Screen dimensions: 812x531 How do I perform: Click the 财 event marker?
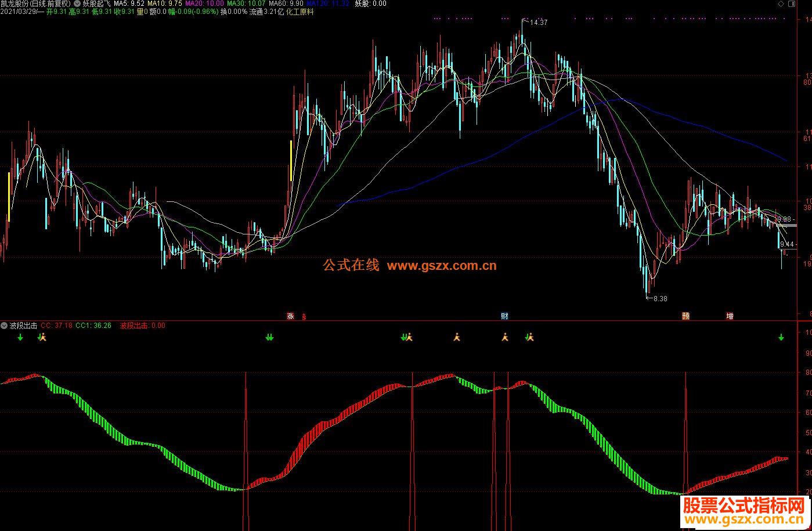click(x=505, y=316)
